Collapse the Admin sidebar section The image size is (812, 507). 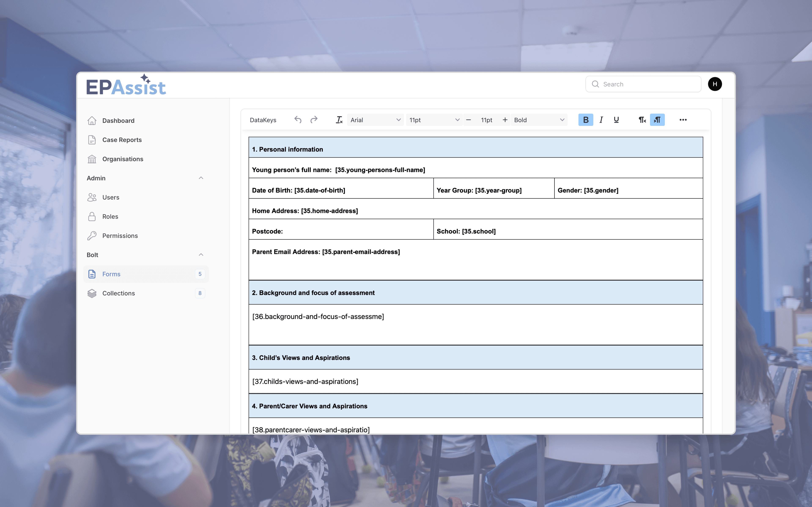tap(201, 178)
